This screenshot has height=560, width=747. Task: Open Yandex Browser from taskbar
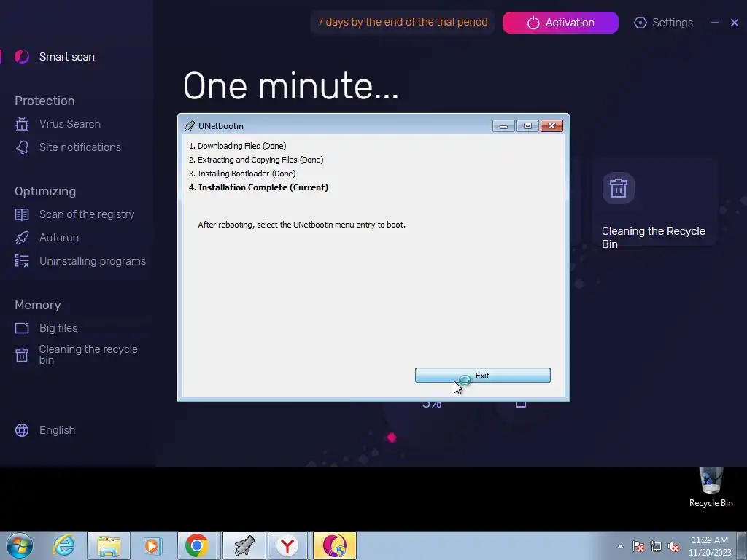(287, 545)
